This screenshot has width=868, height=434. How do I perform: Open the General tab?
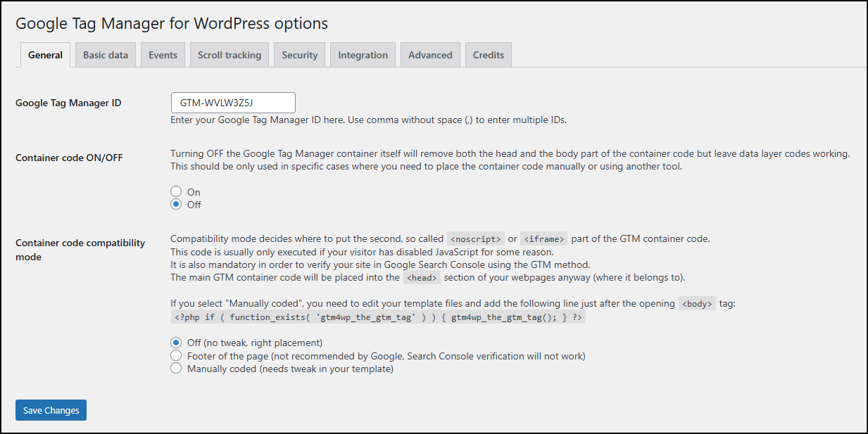[x=46, y=55]
